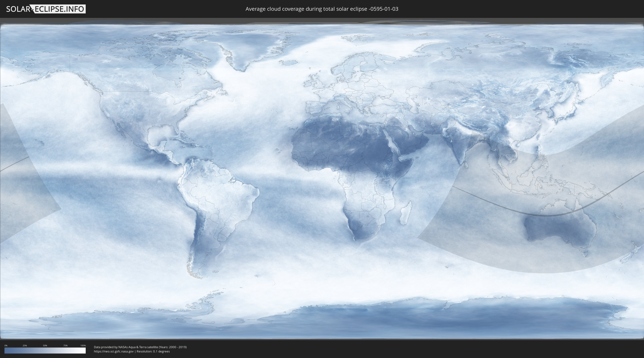Click the title 'Average cloud coverage during total solar eclipse -0595-01-03'
This screenshot has width=644, height=358.
click(x=322, y=9)
